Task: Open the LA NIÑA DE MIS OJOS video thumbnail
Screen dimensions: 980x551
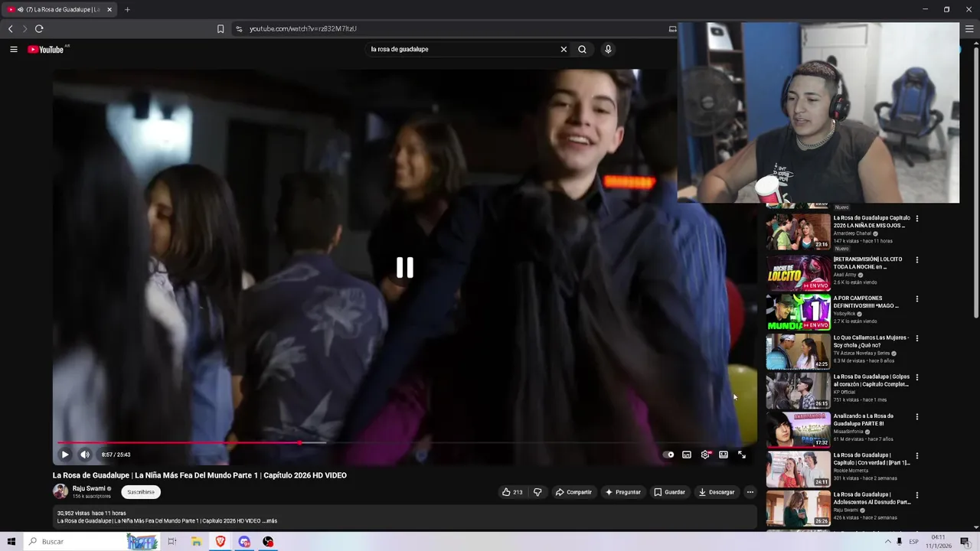Action: coord(798,232)
